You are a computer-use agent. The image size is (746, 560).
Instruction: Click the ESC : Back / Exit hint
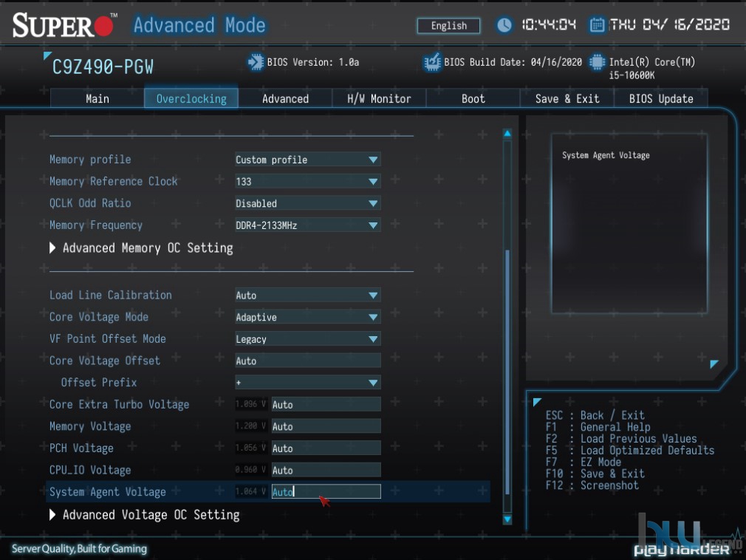[595, 415]
